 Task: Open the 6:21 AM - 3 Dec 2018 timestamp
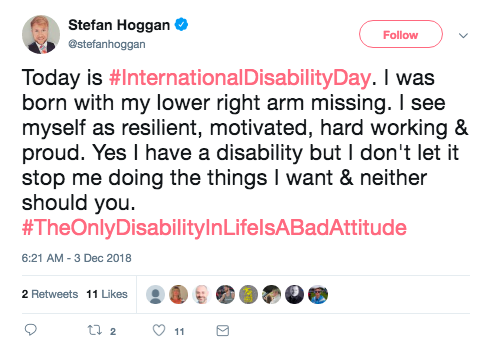[76, 258]
